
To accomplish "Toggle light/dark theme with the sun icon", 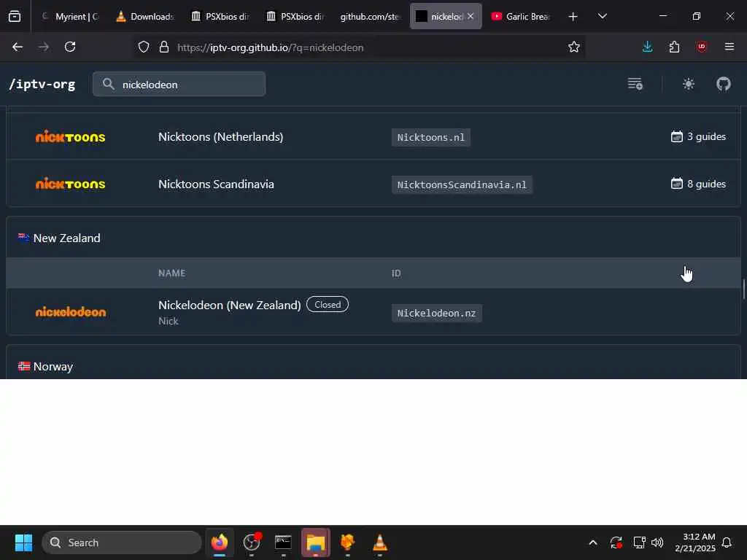I will coord(689,85).
